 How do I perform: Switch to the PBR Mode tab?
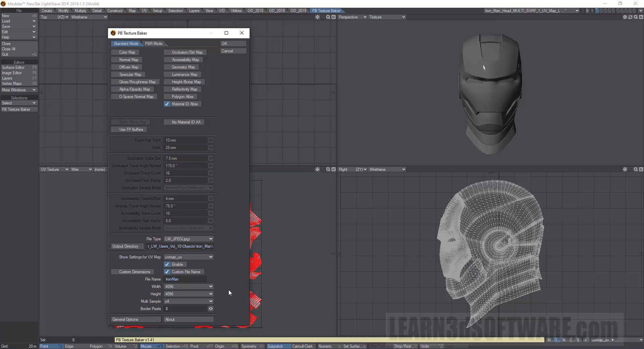[154, 44]
